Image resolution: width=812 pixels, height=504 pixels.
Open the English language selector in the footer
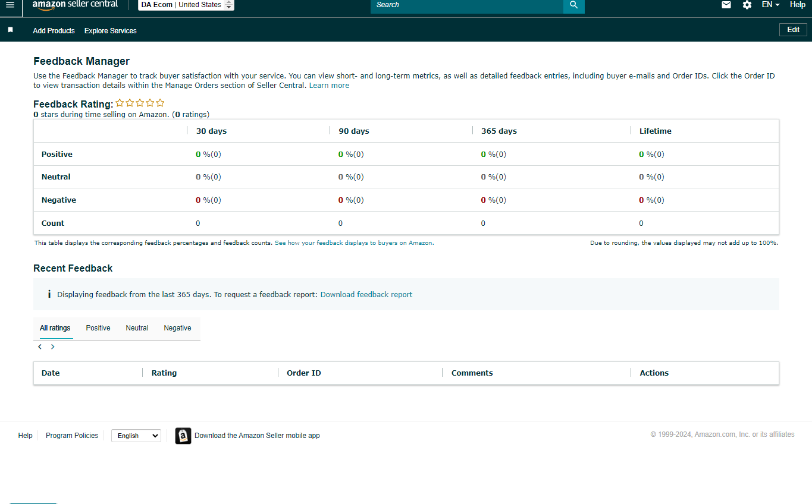click(x=136, y=436)
